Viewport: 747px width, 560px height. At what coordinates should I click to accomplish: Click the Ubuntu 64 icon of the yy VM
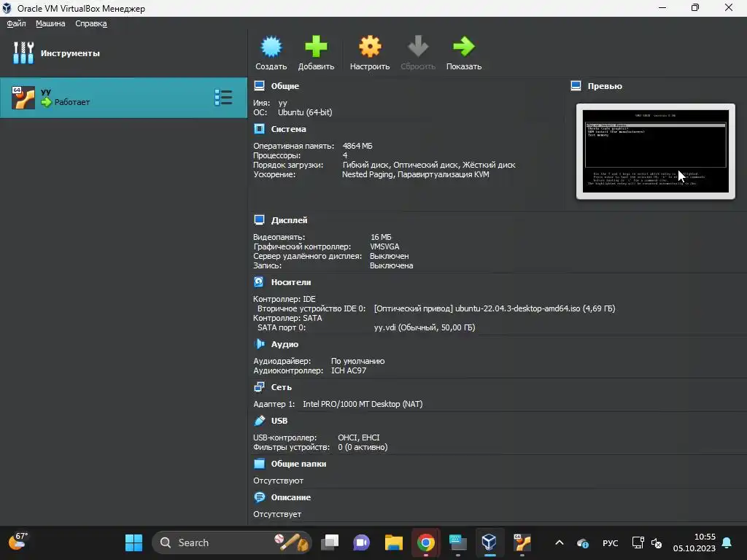tap(23, 98)
